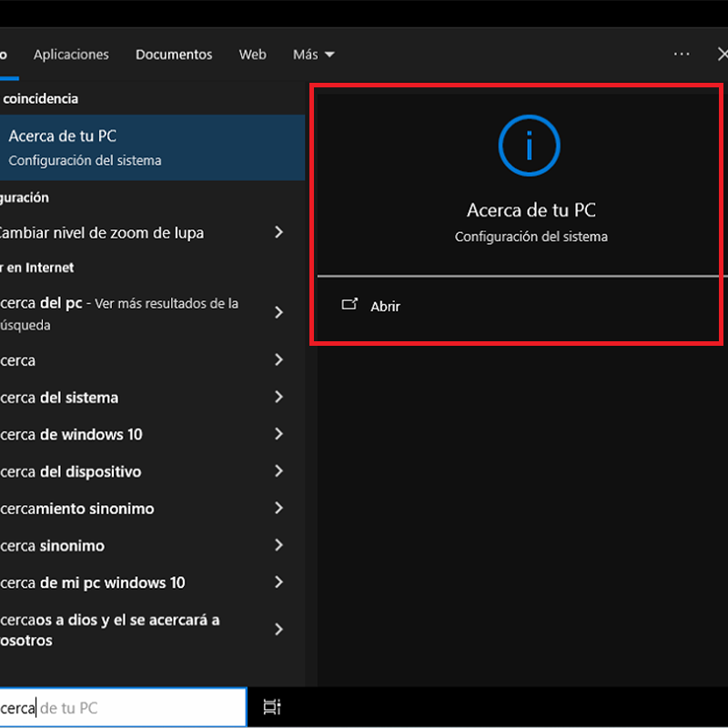The width and height of the screenshot is (728, 728).
Task: Expand the Más dropdown menu
Action: (x=313, y=55)
